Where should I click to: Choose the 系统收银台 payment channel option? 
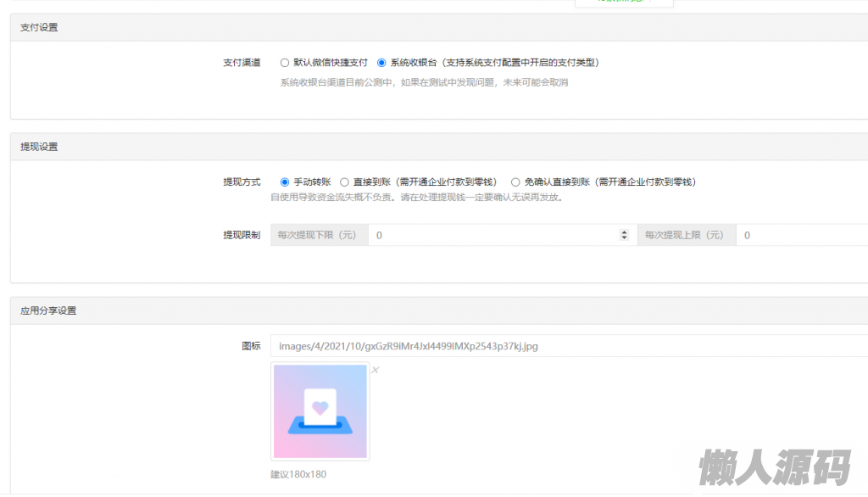pyautogui.click(x=381, y=63)
